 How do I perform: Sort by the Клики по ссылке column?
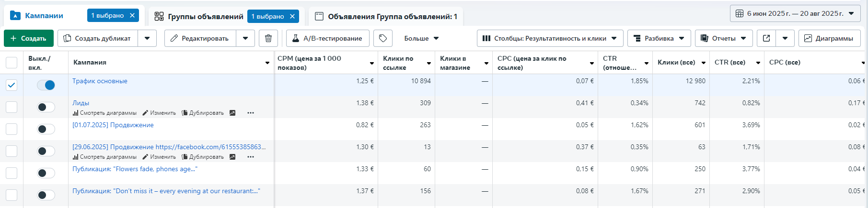(398, 63)
